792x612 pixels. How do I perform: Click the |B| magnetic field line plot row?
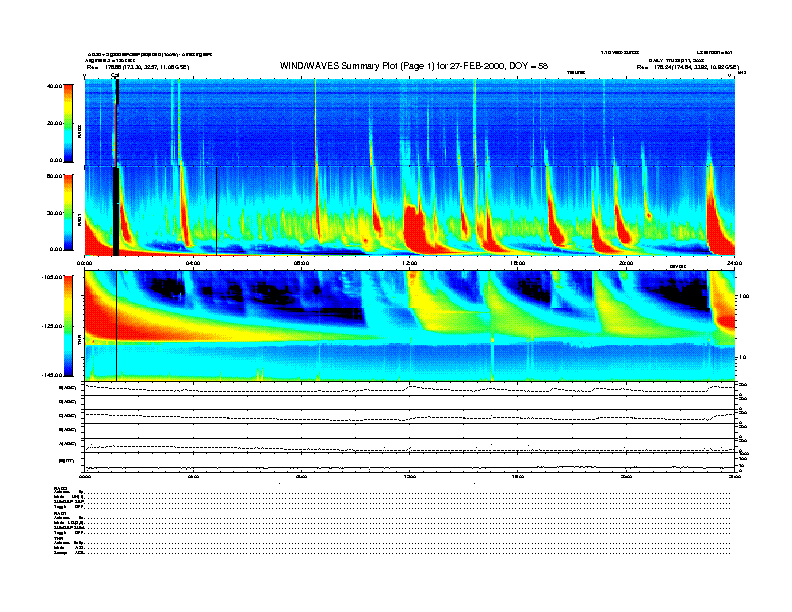(409, 462)
